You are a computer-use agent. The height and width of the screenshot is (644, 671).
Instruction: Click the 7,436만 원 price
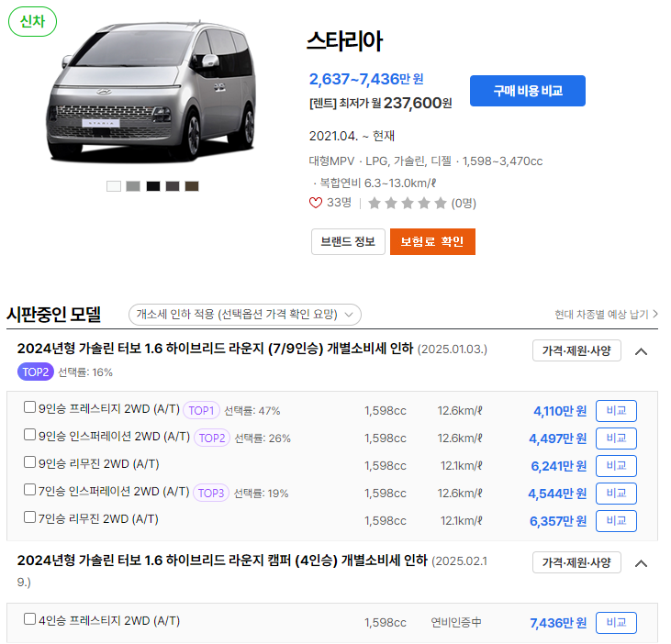[x=558, y=623]
